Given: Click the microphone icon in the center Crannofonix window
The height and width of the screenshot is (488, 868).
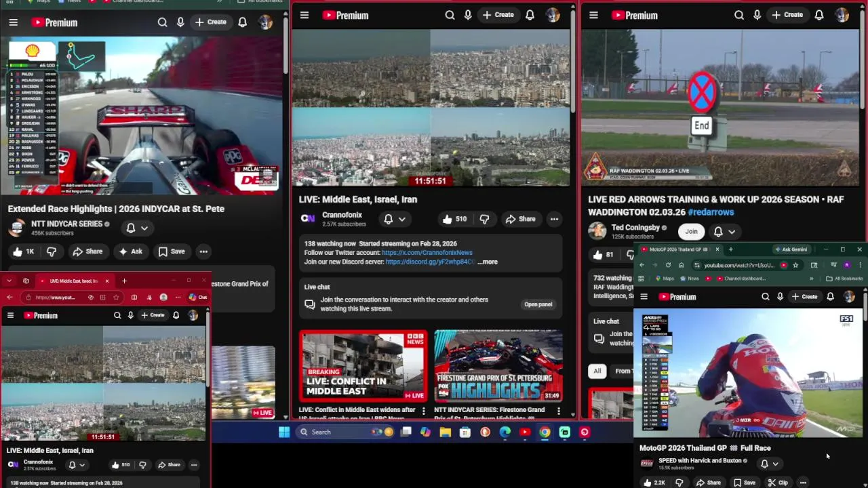Looking at the screenshot, I should 468,15.
